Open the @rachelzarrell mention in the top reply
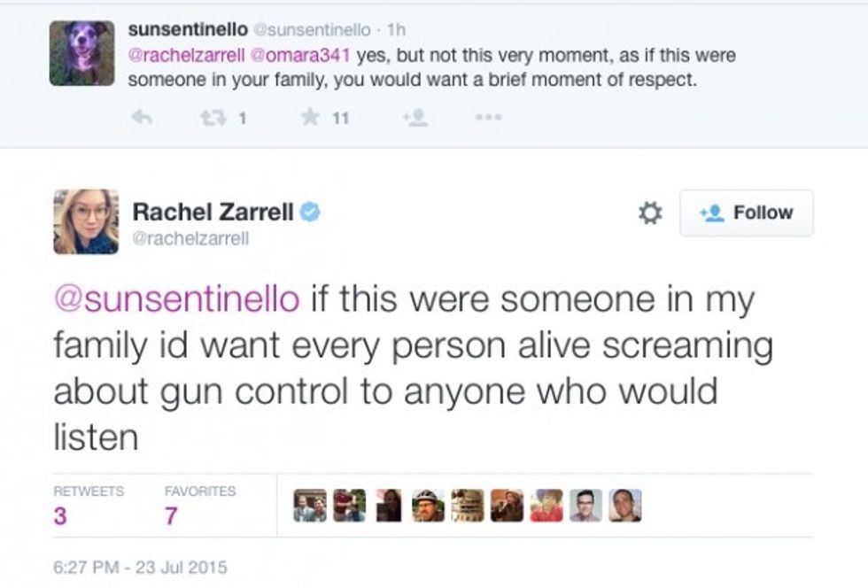 click(177, 56)
